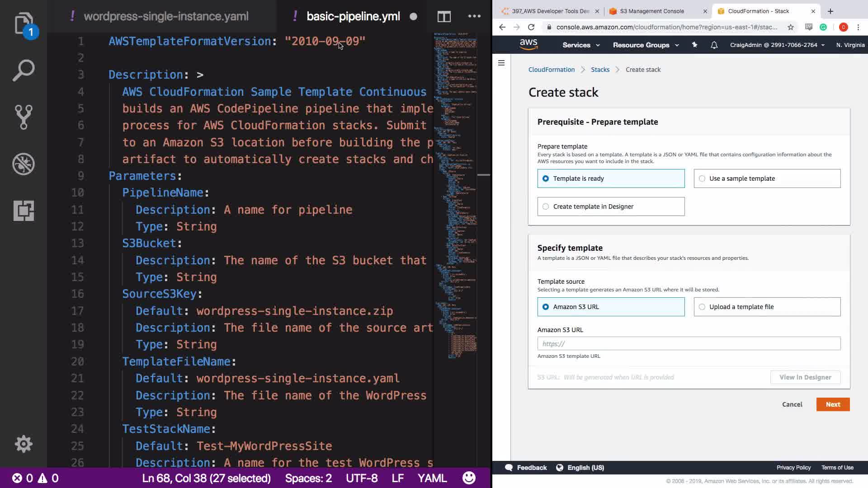The height and width of the screenshot is (488, 868).
Task: Select the 'Use a sample template' radio option
Action: click(702, 178)
